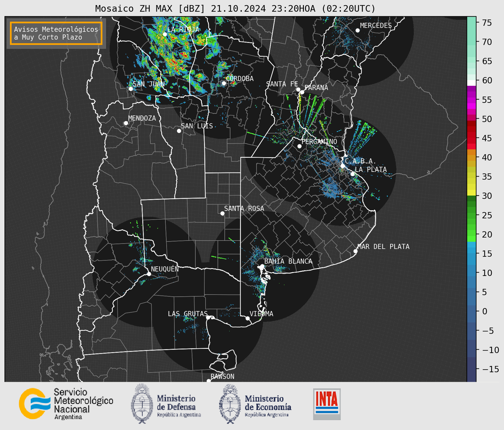This screenshot has width=504, height=430.
Task: Click the SANTA FE city dot
Action: (298, 89)
